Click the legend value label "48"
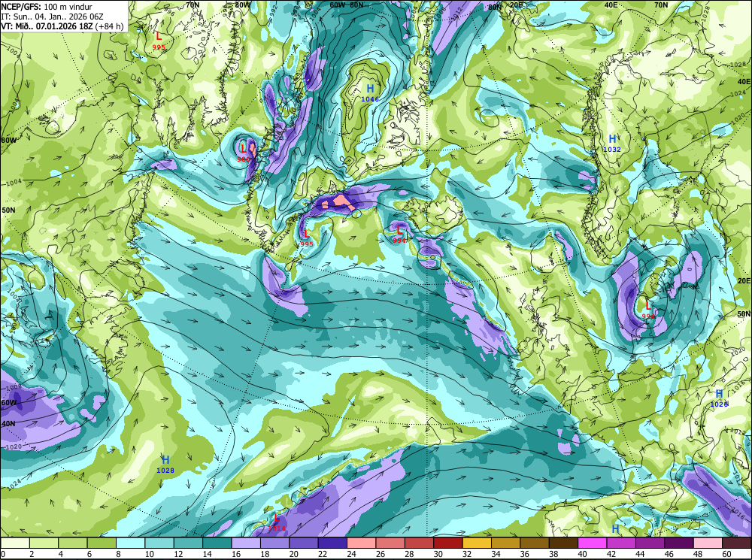Image resolution: width=752 pixels, height=560 pixels. (x=697, y=554)
